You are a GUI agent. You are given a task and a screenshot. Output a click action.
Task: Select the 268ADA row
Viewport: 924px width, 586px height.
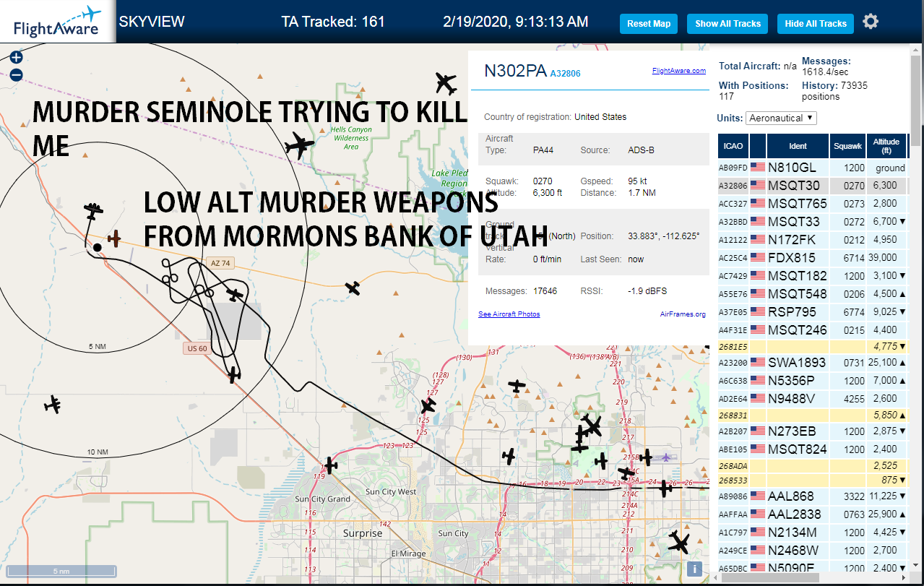coord(812,466)
